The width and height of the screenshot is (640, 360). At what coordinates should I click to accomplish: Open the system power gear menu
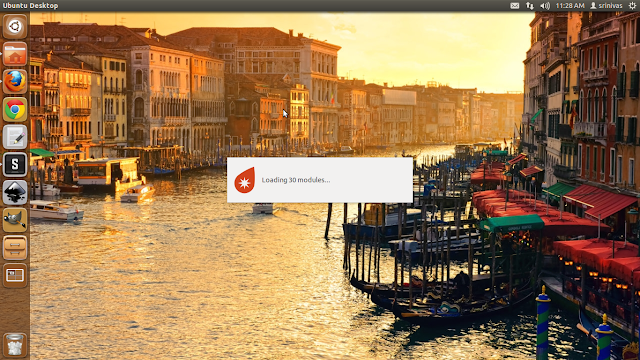(x=632, y=6)
